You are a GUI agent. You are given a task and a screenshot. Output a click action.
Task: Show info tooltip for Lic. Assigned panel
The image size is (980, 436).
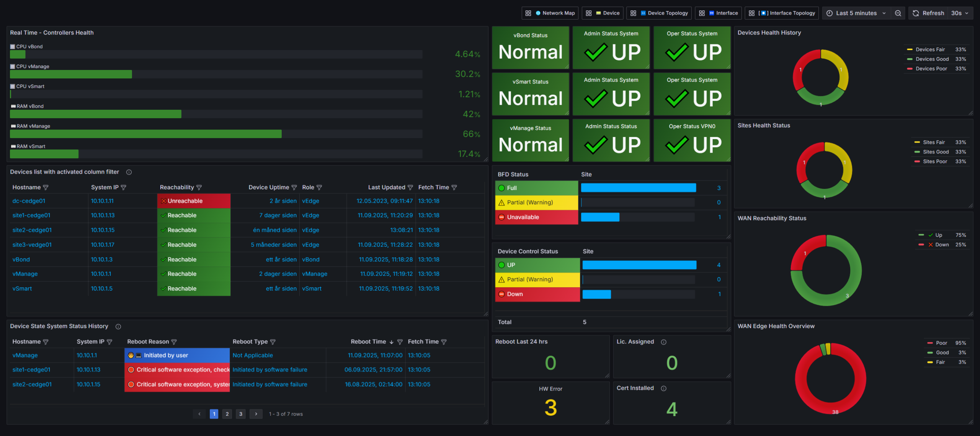[664, 342]
